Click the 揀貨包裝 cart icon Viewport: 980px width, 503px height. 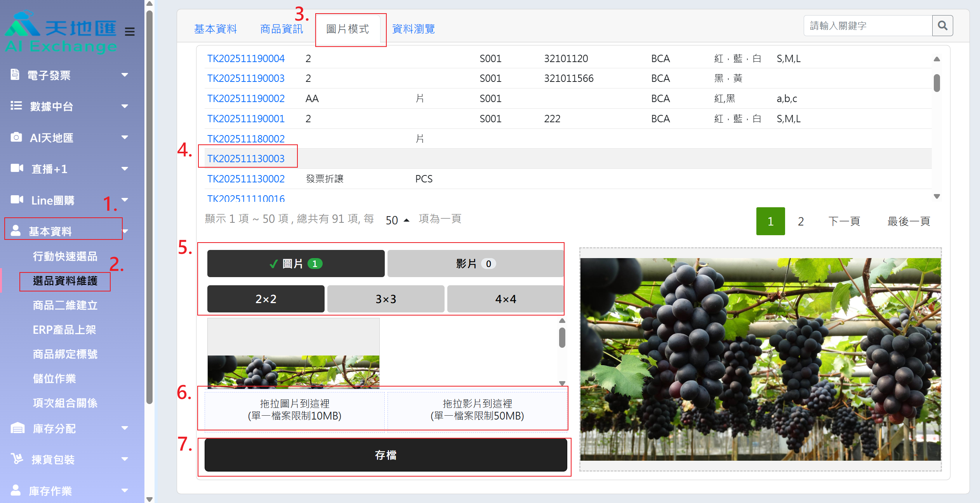point(17,459)
